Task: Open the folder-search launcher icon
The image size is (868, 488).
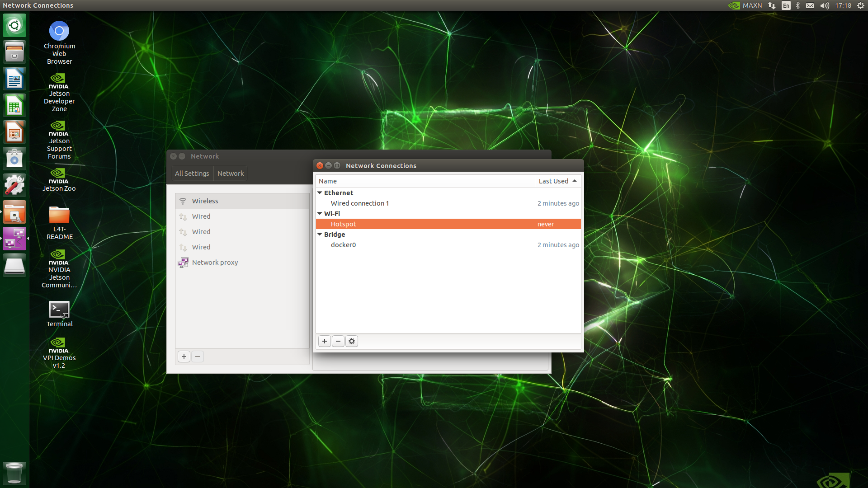Action: coord(14,212)
